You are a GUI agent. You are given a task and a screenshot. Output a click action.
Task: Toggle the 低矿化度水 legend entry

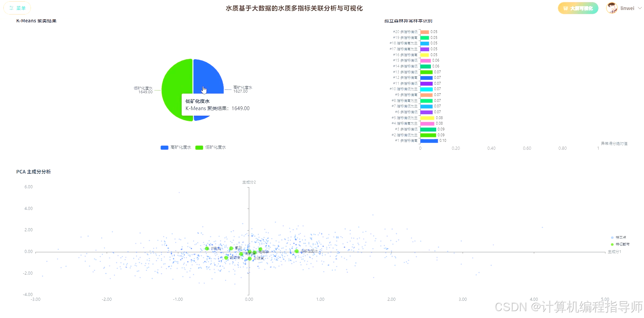tap(210, 147)
